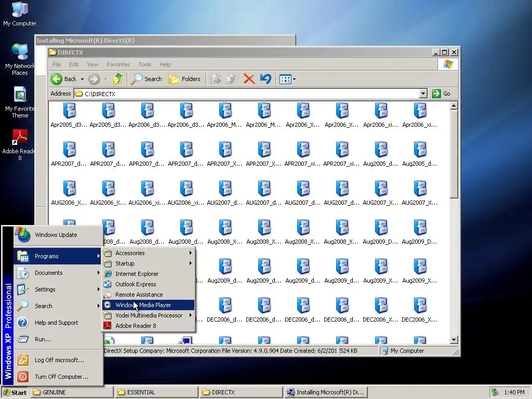The height and width of the screenshot is (399, 532).
Task: Expand the Startup program group
Action: 149,263
